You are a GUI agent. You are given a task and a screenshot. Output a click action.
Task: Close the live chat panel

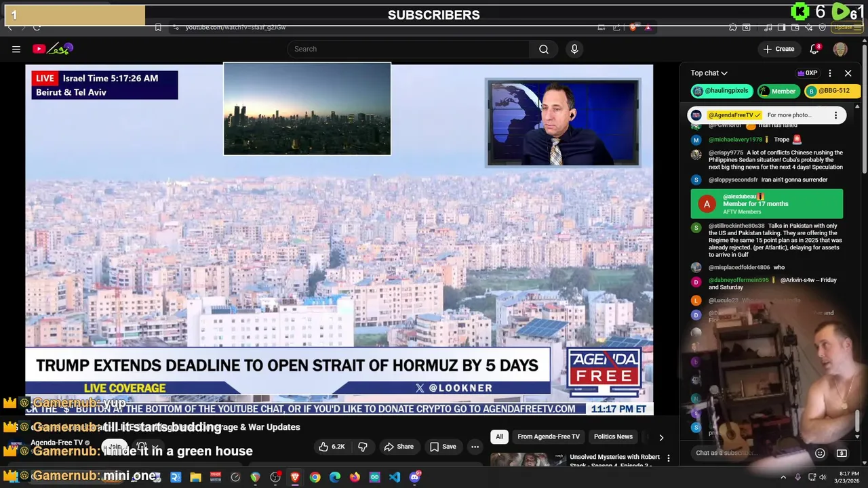tap(848, 73)
